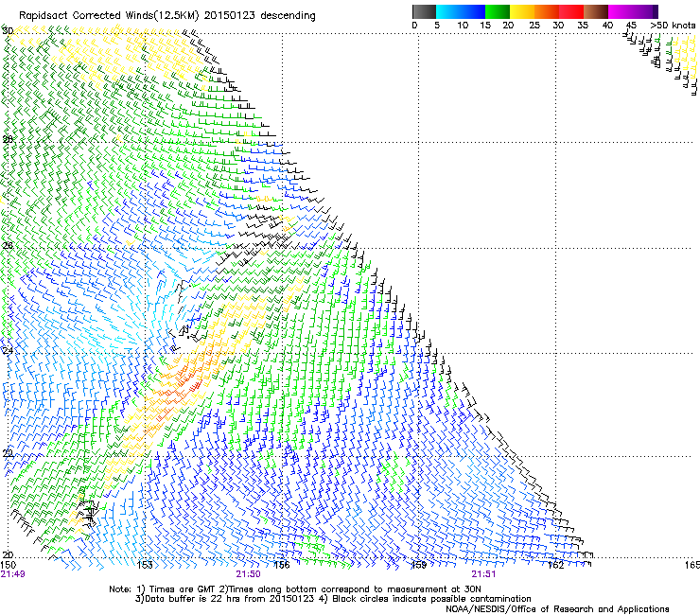Click the purple time stamp 21:50
Screen dimensions: 700x615
point(248,574)
